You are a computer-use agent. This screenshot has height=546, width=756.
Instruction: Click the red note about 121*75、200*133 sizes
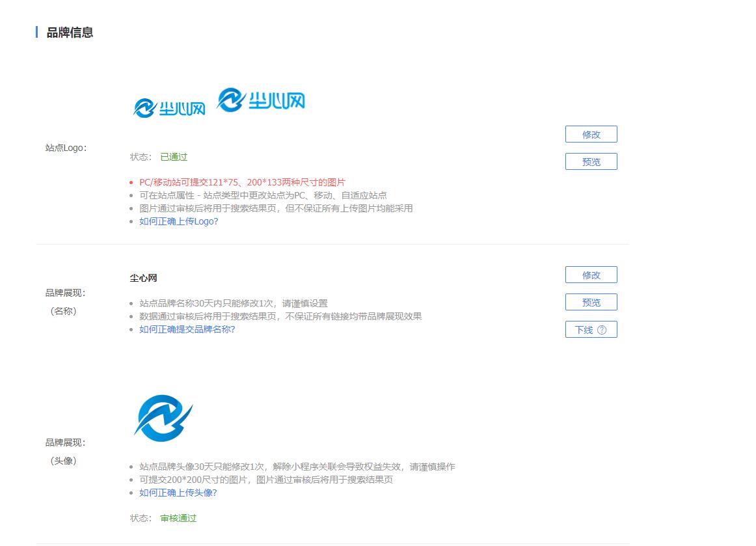tap(242, 182)
